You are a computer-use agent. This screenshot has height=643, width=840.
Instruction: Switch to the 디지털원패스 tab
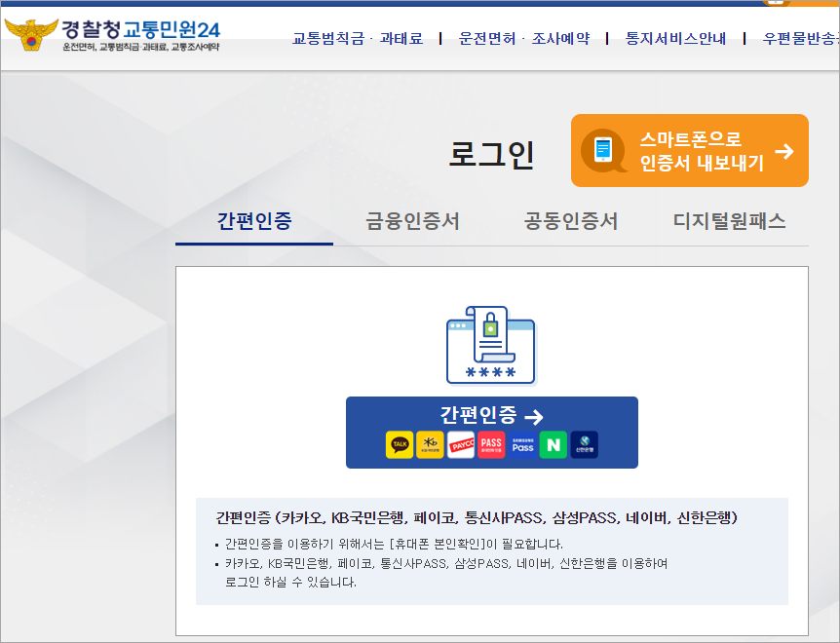click(729, 221)
